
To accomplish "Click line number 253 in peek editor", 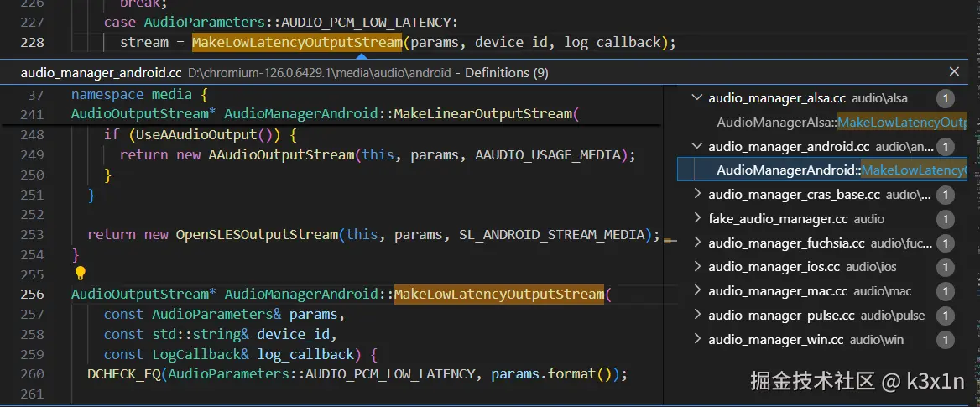I will pos(33,234).
